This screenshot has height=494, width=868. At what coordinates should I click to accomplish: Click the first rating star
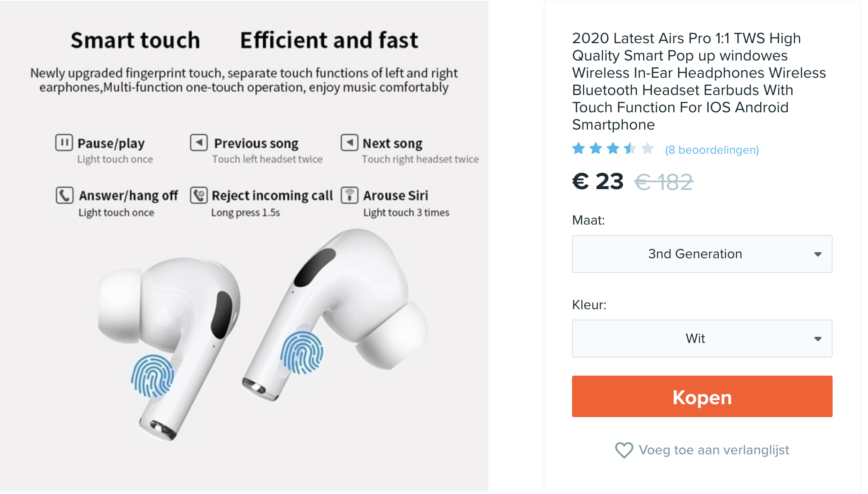[x=579, y=149]
